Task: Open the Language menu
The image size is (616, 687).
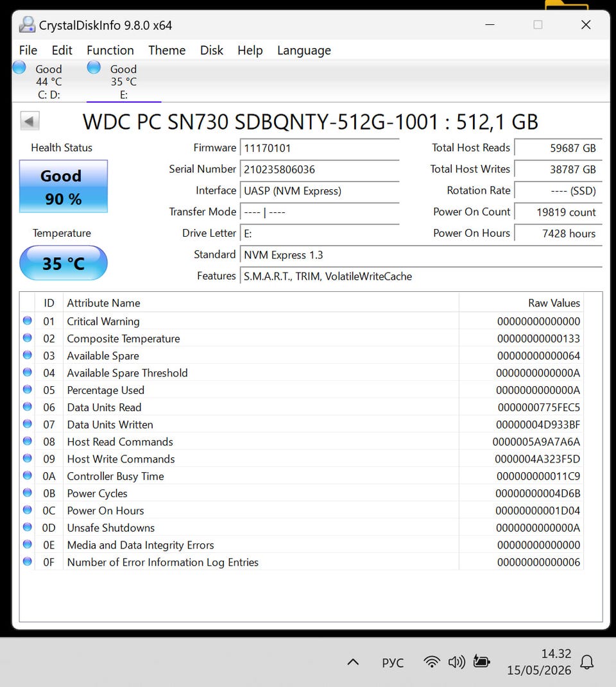Action: pyautogui.click(x=304, y=51)
